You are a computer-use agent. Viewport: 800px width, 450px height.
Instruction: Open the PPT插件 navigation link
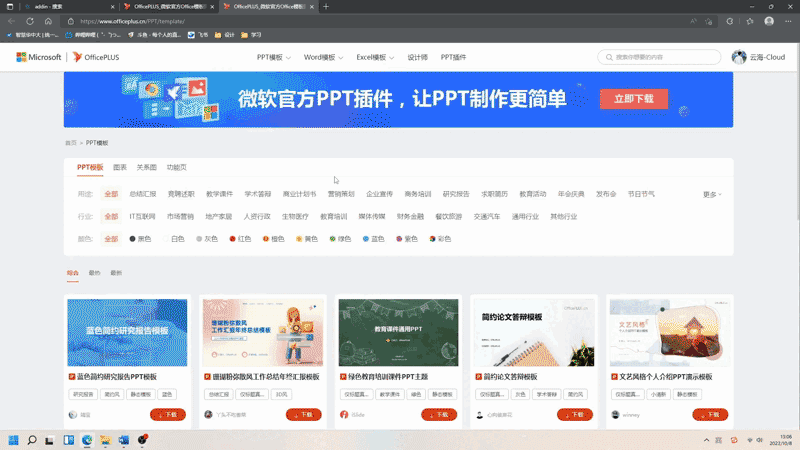pyautogui.click(x=454, y=57)
